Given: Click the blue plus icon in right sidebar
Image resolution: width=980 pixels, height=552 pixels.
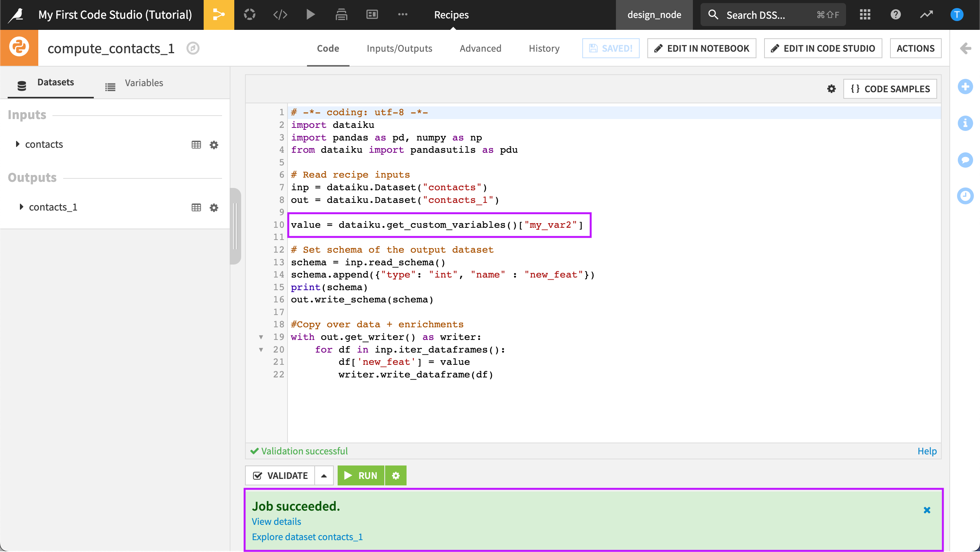Looking at the screenshot, I should (965, 87).
